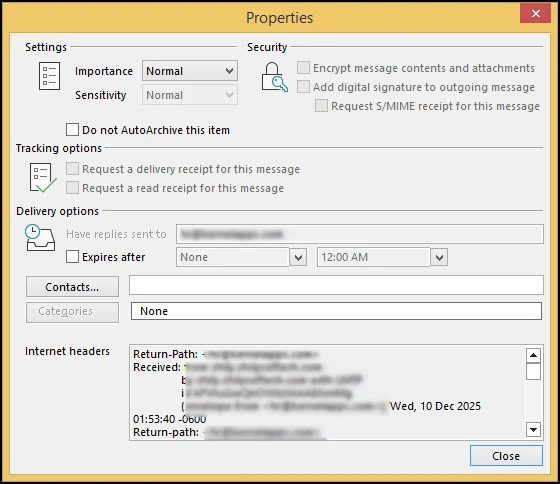
Task: Click the Settings list icon
Action: pos(49,76)
